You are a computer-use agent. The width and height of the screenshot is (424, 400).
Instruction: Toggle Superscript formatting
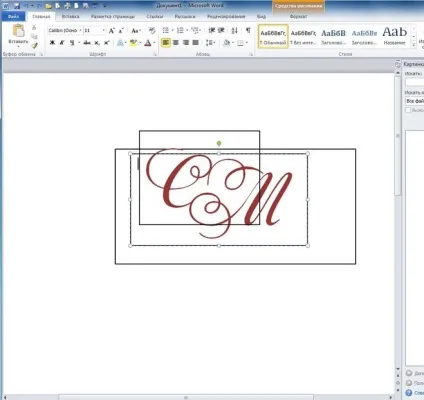[107, 43]
